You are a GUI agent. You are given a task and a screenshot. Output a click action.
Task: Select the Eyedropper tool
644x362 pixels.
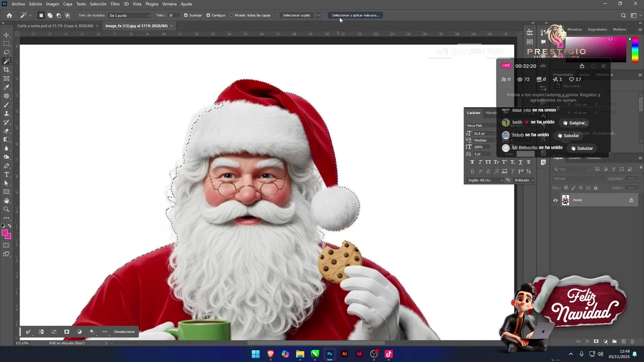click(7, 87)
